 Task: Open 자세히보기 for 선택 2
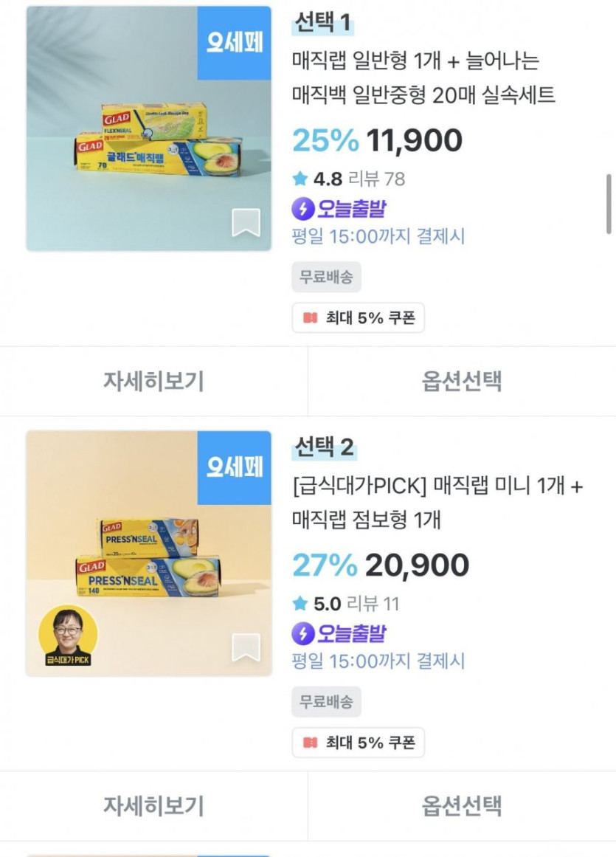pyautogui.click(x=153, y=805)
